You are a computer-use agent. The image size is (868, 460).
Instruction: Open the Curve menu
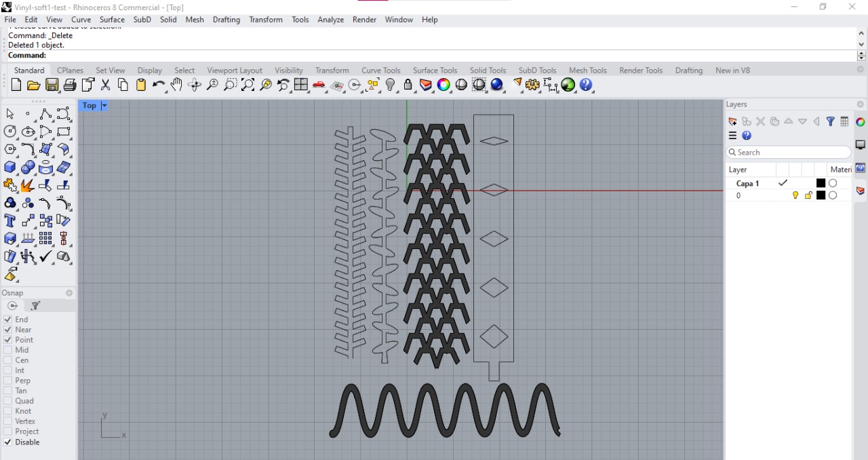(81, 20)
